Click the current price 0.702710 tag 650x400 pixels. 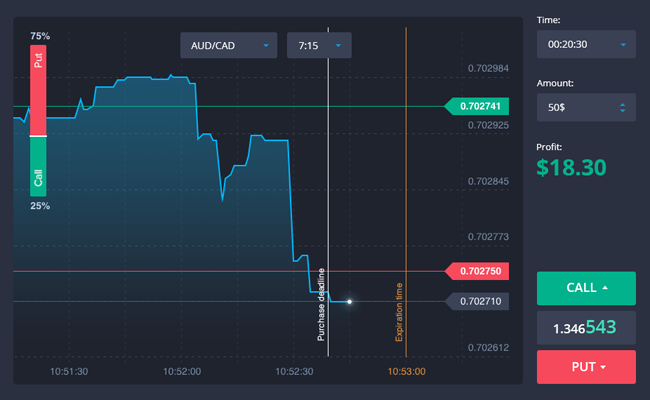476,301
